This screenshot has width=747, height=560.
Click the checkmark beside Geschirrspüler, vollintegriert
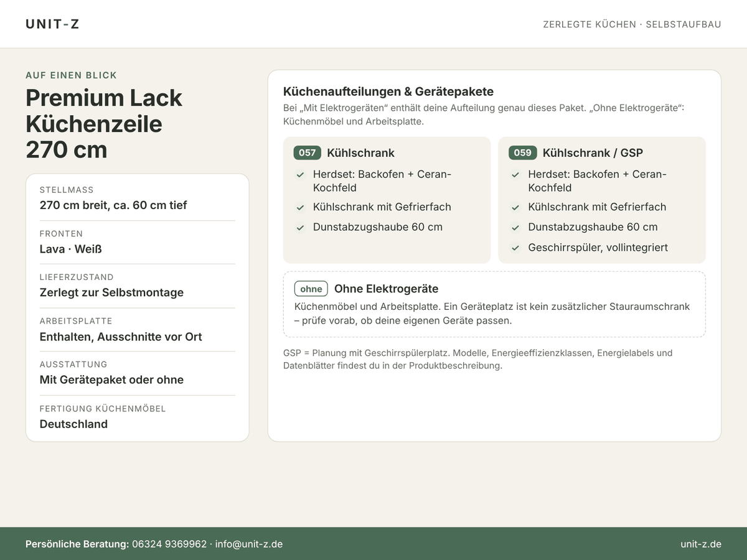click(x=515, y=248)
